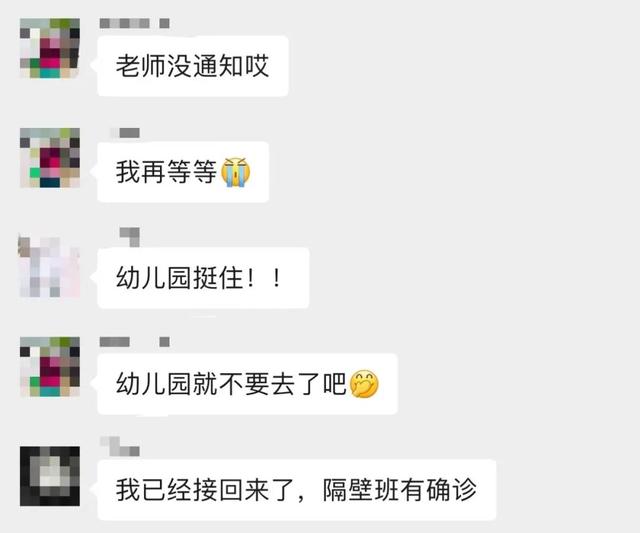Click the text '隔壁班有确诊'
This screenshot has height=533, width=640.
[400, 490]
